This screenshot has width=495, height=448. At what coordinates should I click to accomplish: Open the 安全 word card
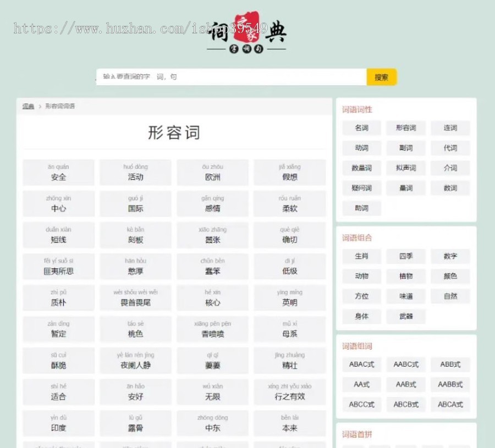pyautogui.click(x=59, y=172)
